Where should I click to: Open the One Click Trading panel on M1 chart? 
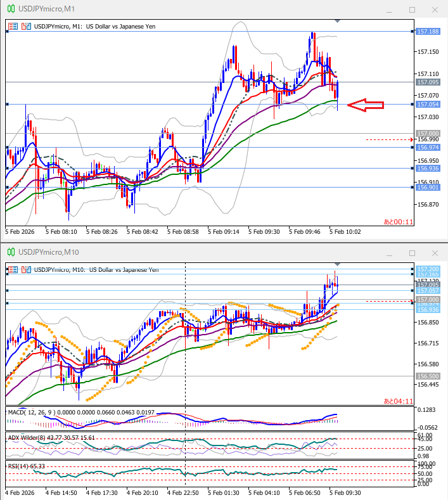(x=13, y=26)
